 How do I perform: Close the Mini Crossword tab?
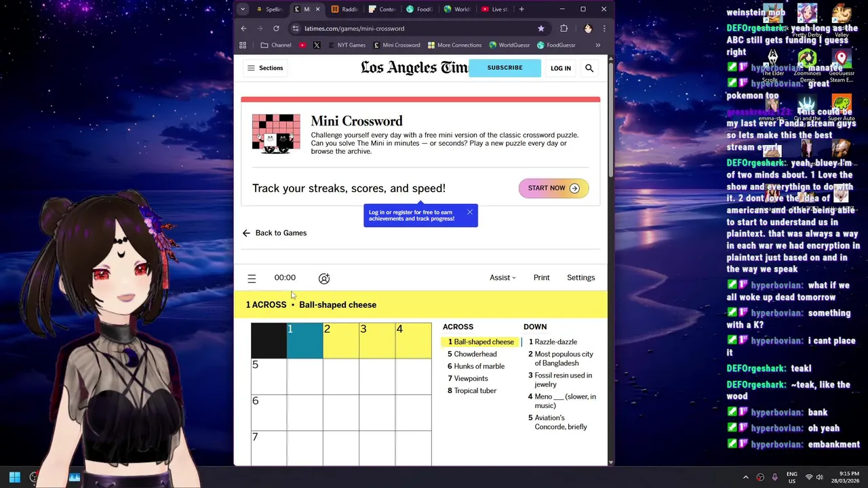[x=317, y=9]
